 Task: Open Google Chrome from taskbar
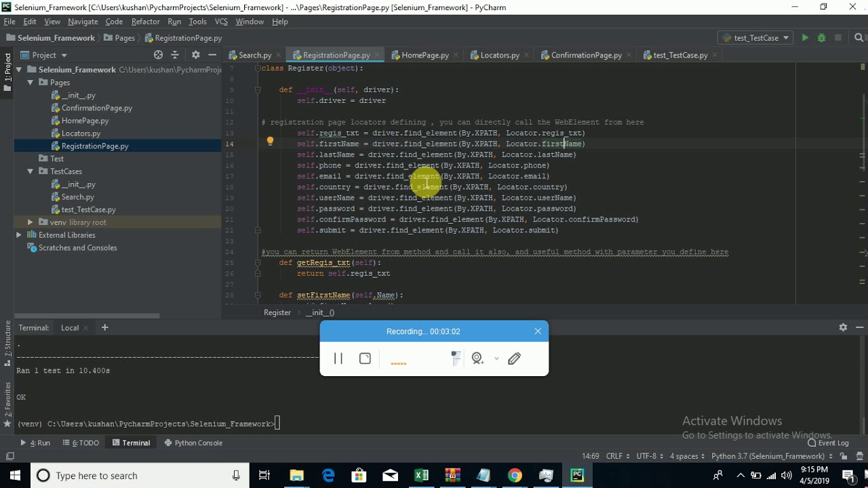click(x=515, y=476)
